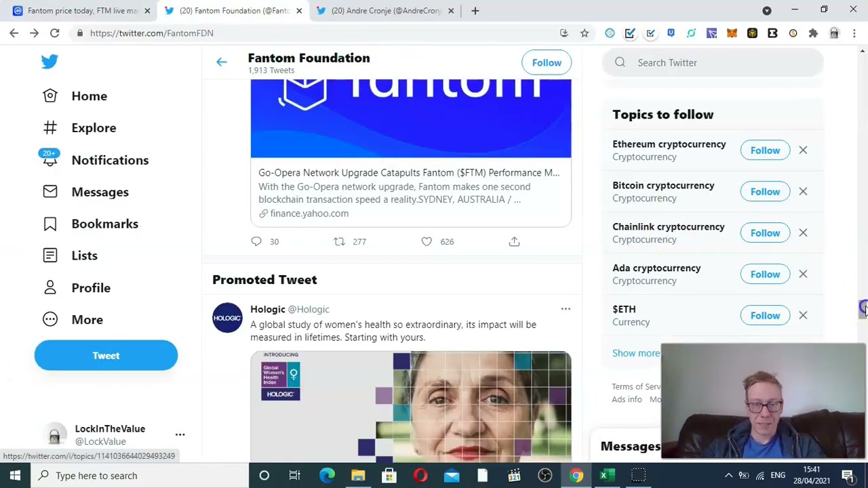Image resolution: width=868 pixels, height=488 pixels.
Task: Dismiss Bitcoin cryptocurrency topic
Action: (803, 192)
